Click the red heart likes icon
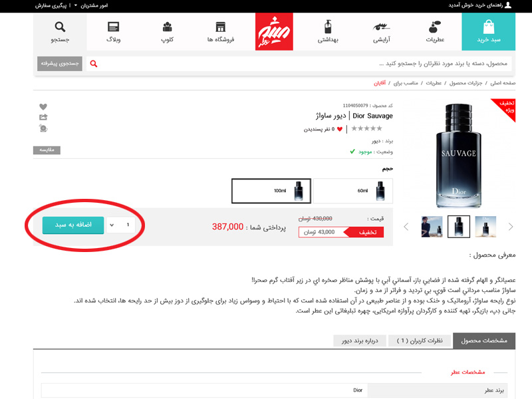532x399 pixels. coord(340,129)
